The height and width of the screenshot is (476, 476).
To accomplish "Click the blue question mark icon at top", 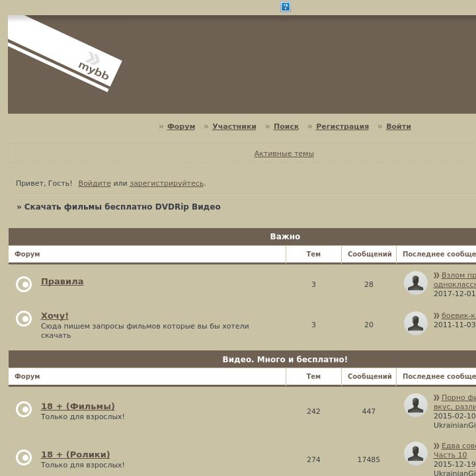I will click(x=286, y=7).
